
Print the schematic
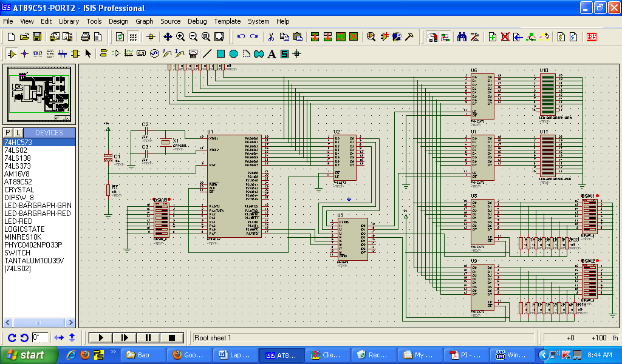[85, 37]
